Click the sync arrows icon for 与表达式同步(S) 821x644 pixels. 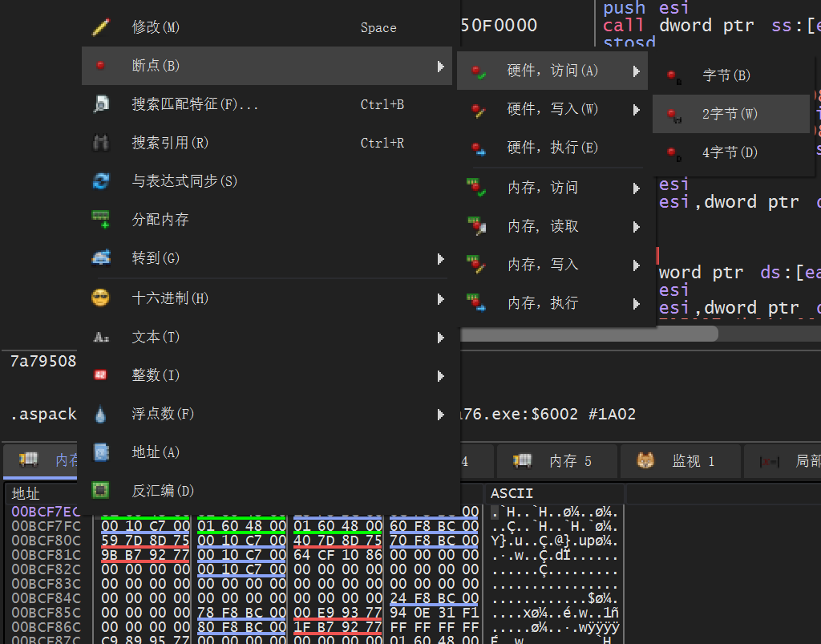pos(101,181)
